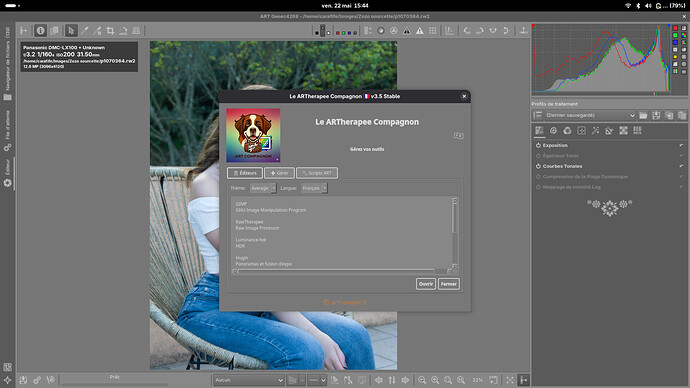Open processing profile dropdown (Dernier sauvegardé)

click(590, 115)
